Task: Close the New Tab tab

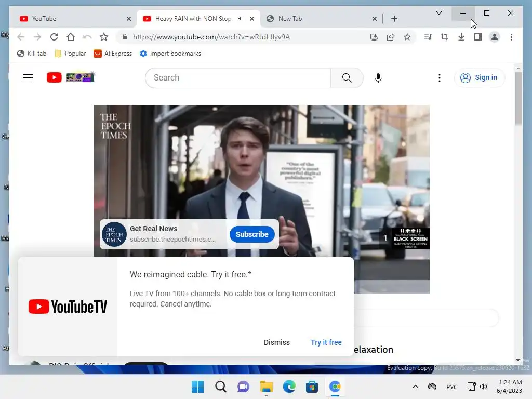Action: [374, 19]
